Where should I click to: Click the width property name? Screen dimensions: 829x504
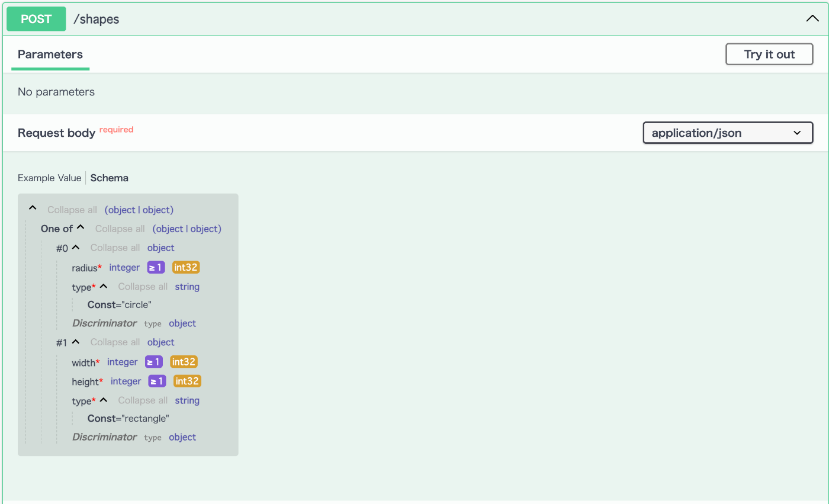(83, 362)
